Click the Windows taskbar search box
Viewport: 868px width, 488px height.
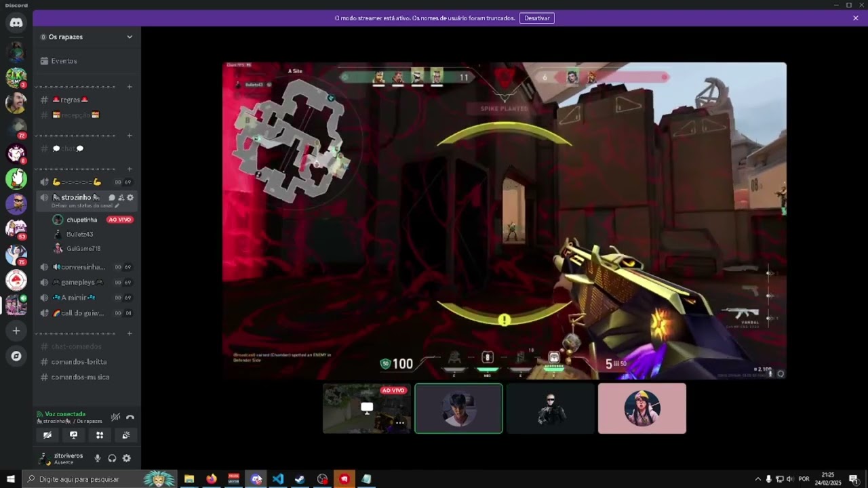tap(99, 479)
